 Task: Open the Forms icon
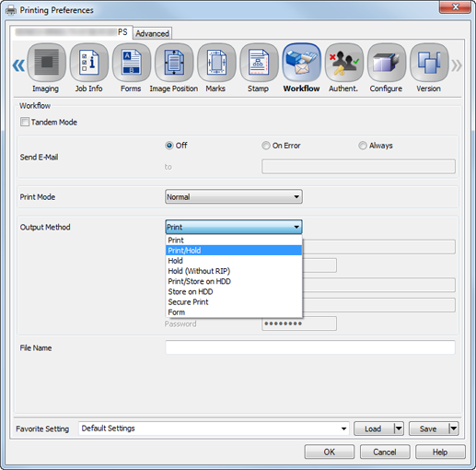coord(132,63)
